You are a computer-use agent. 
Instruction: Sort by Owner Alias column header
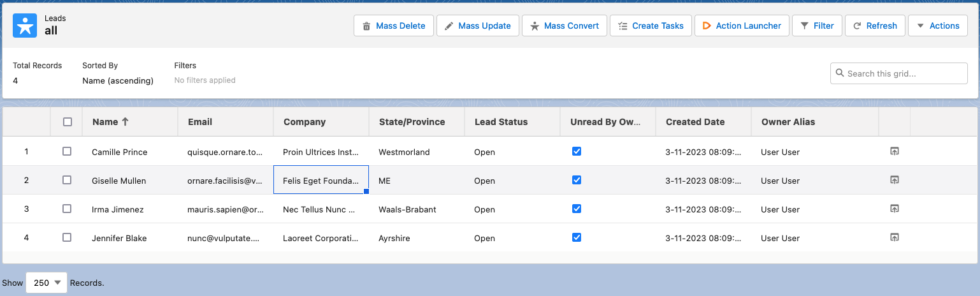pyautogui.click(x=815, y=122)
